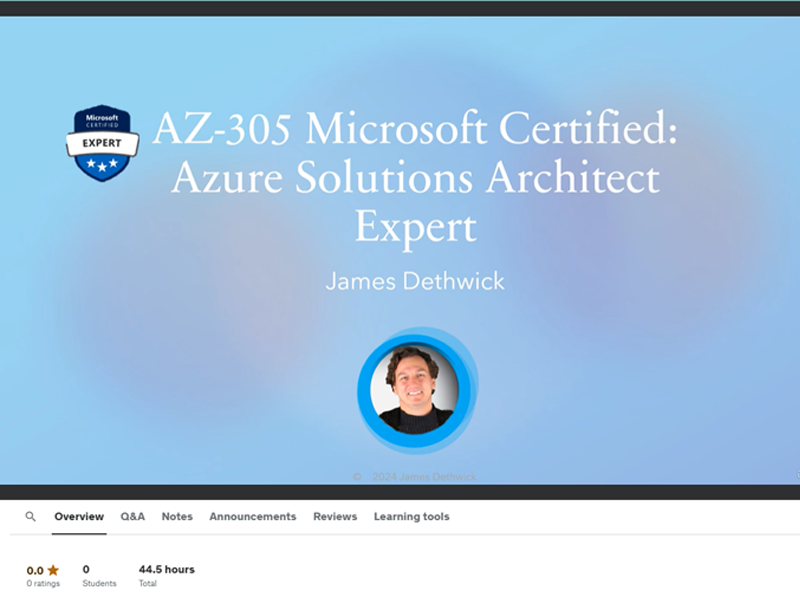Click the "Total" label under hours
This screenshot has width=800, height=600.
(148, 584)
